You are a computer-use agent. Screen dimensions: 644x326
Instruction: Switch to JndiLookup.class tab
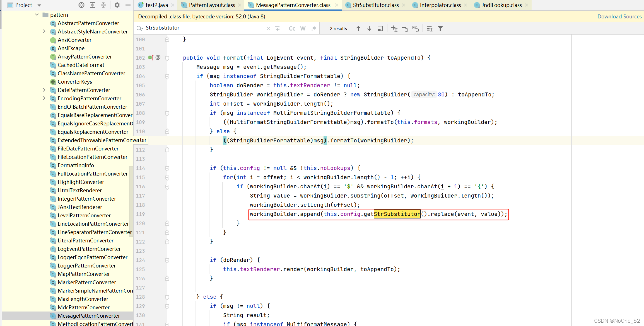[501, 5]
